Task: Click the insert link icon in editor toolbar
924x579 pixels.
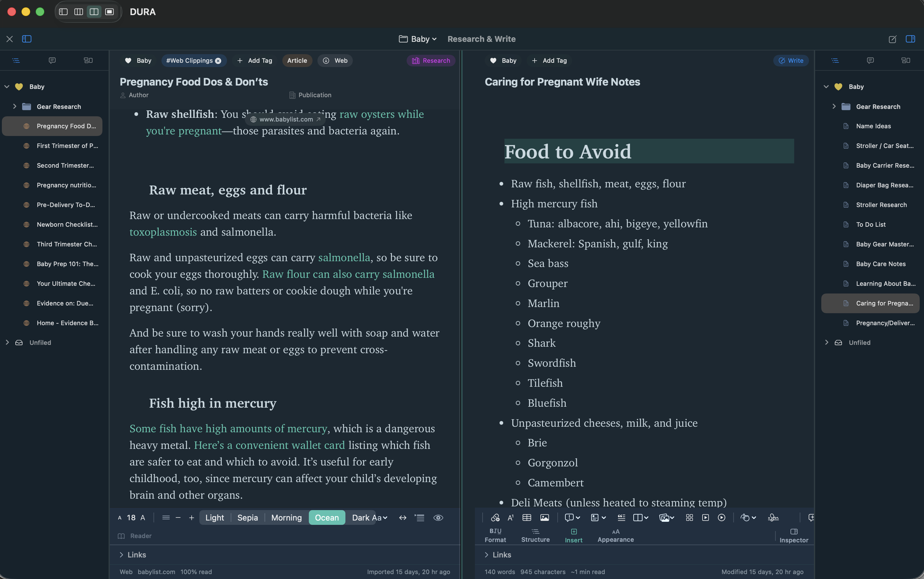Action: (x=495, y=518)
